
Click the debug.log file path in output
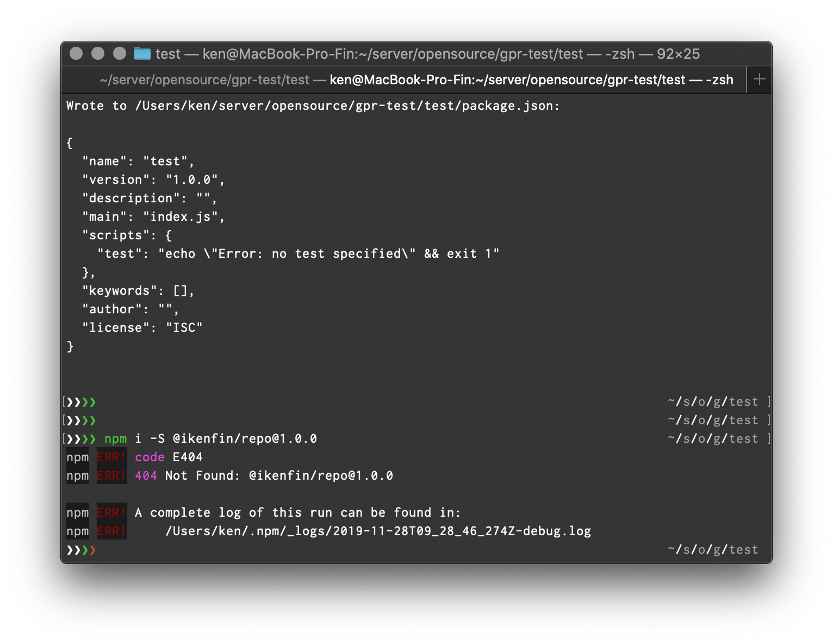pyautogui.click(x=378, y=531)
